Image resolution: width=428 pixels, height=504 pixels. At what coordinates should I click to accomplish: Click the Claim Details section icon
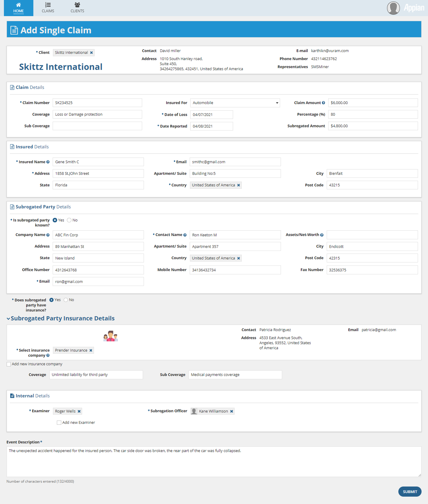pos(12,88)
